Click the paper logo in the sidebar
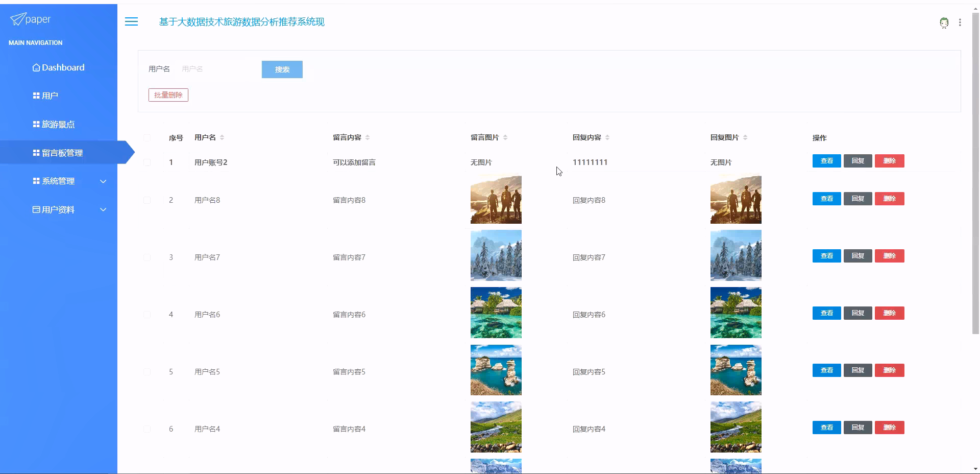The image size is (980, 474). coord(29,19)
